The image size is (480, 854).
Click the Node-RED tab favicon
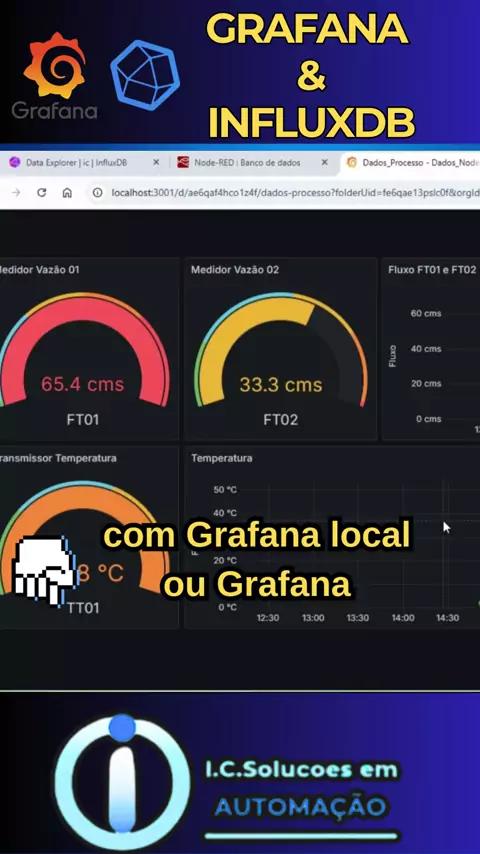[x=184, y=162]
